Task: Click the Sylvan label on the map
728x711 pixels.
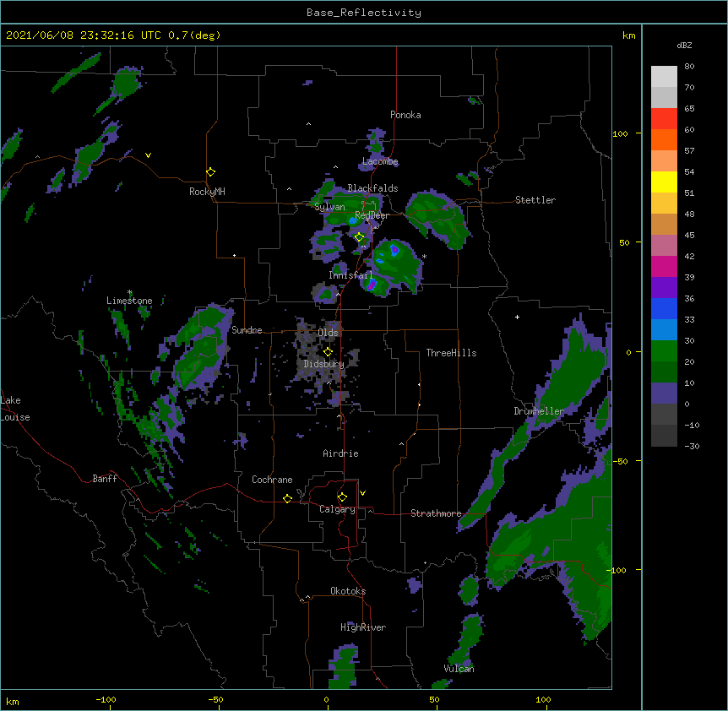Action: click(x=329, y=207)
